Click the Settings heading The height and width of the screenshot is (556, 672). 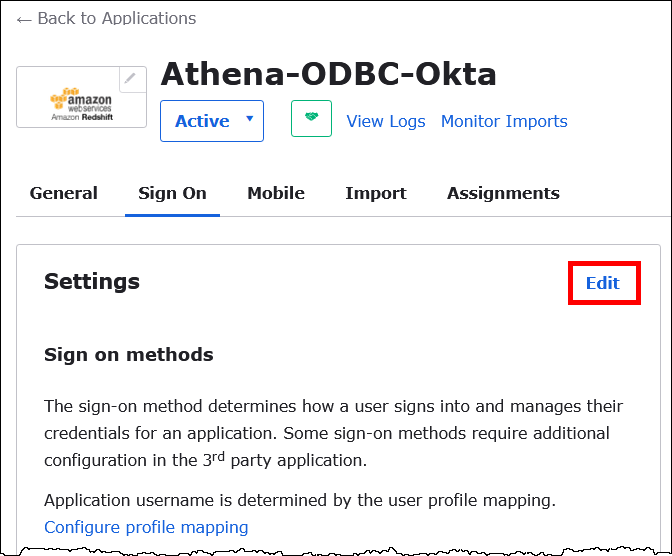coord(92,282)
